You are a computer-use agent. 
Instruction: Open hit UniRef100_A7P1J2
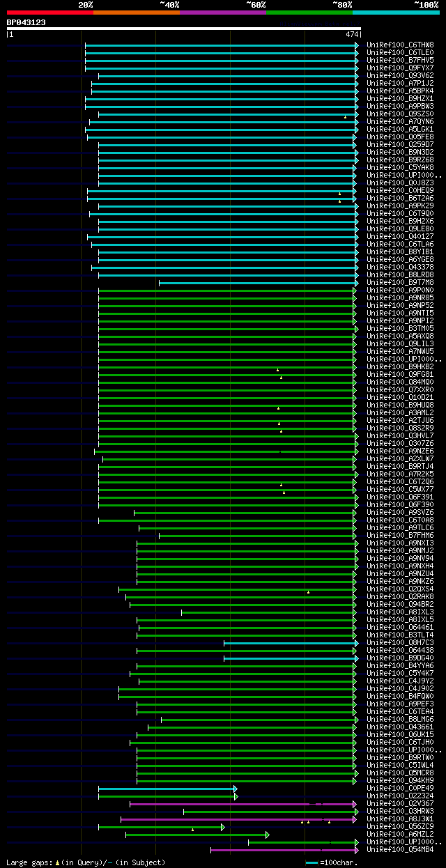coord(400,83)
